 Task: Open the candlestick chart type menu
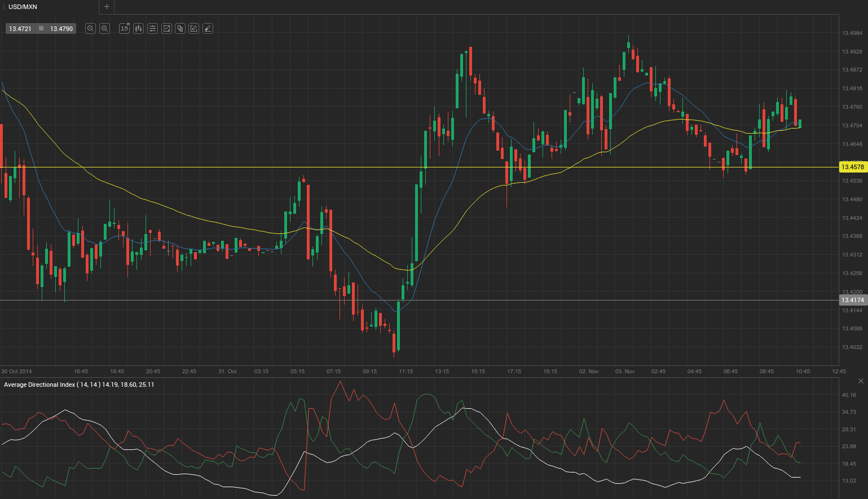coord(138,28)
